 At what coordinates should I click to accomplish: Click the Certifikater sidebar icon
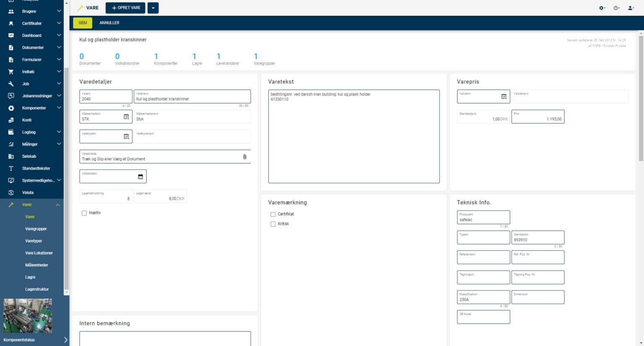point(11,23)
